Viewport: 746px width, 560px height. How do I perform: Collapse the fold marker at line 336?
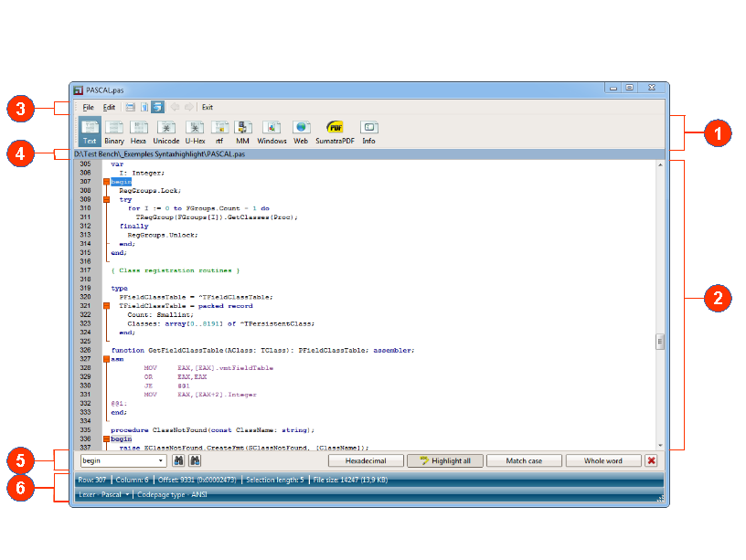pyautogui.click(x=107, y=438)
